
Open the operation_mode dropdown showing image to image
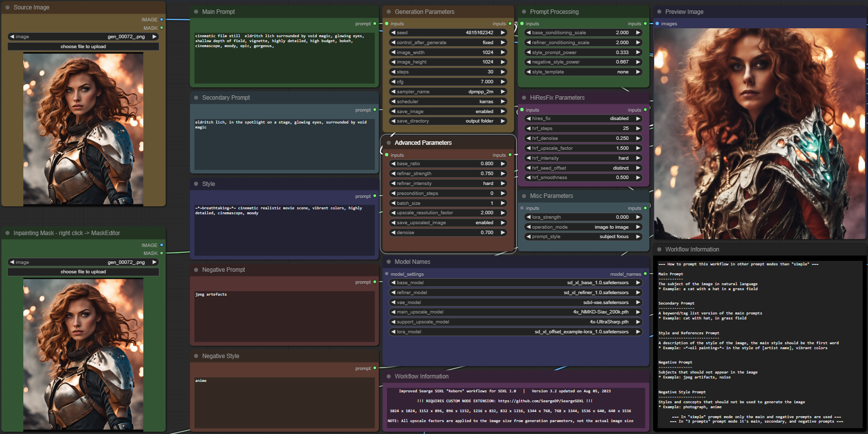coord(583,227)
